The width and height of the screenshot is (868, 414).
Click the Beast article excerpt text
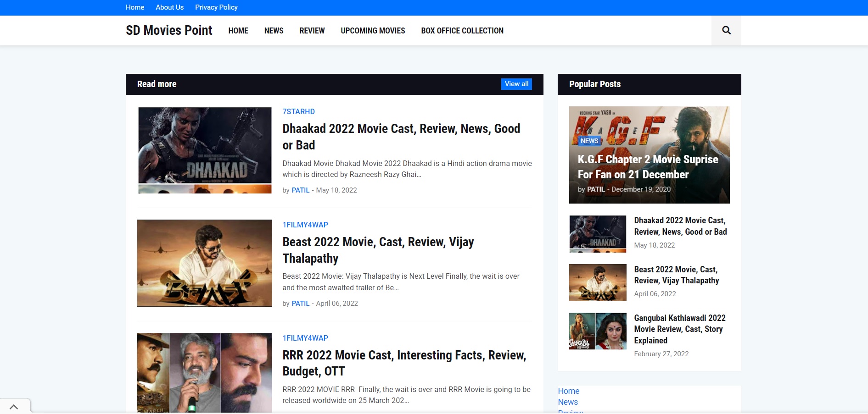[x=401, y=282]
